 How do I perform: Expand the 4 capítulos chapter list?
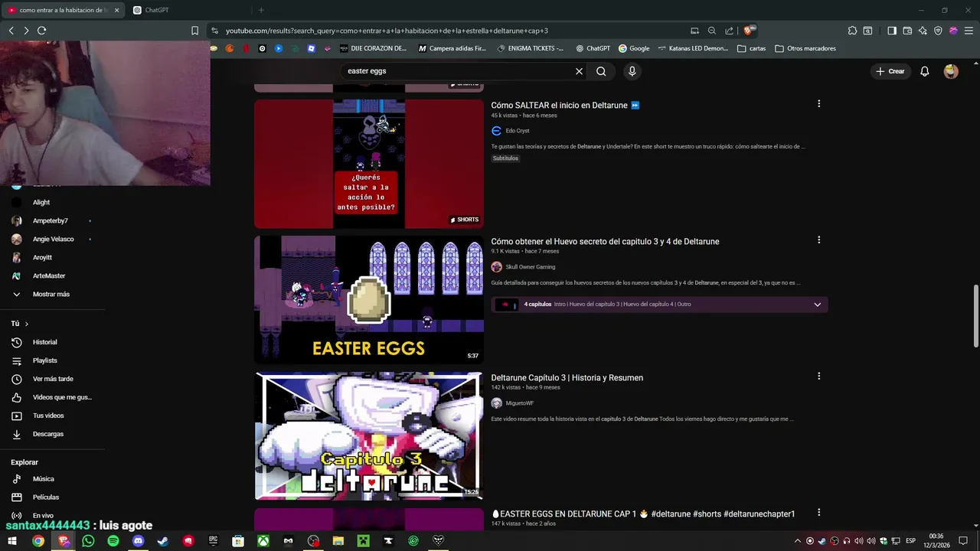point(817,305)
